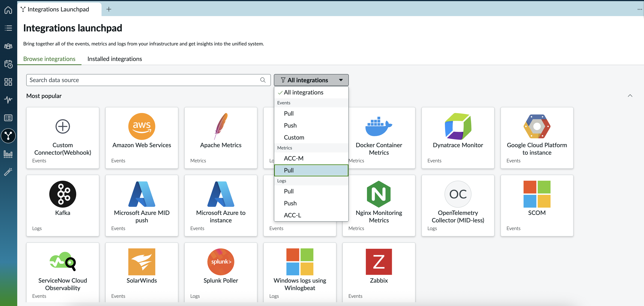Click the Amazon Web Services logo
The image size is (644, 306).
(142, 127)
